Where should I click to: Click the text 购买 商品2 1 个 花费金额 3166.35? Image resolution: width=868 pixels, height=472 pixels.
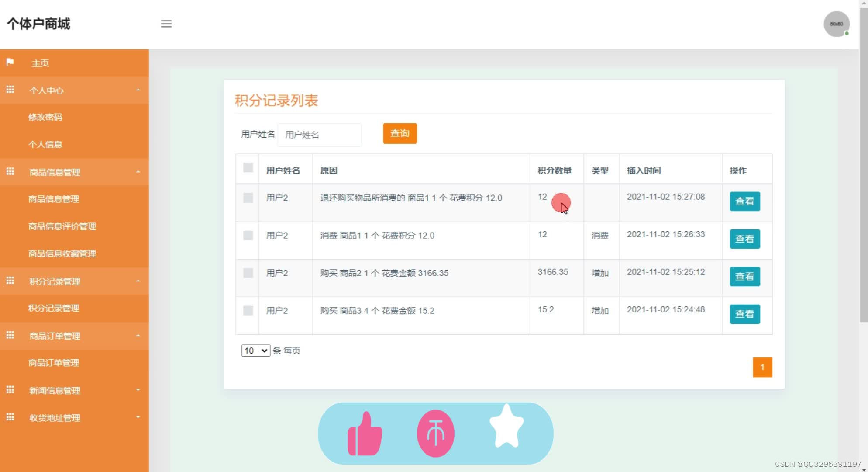[x=384, y=273]
